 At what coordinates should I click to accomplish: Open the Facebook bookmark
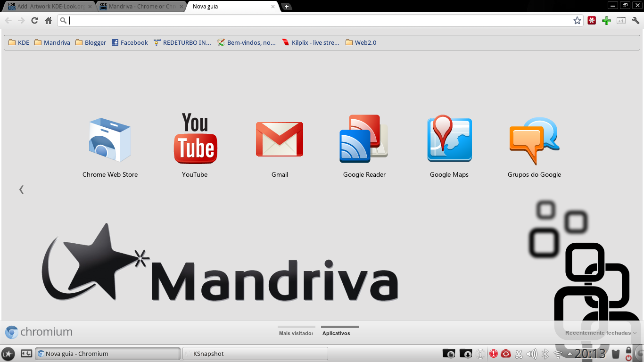[x=130, y=42]
